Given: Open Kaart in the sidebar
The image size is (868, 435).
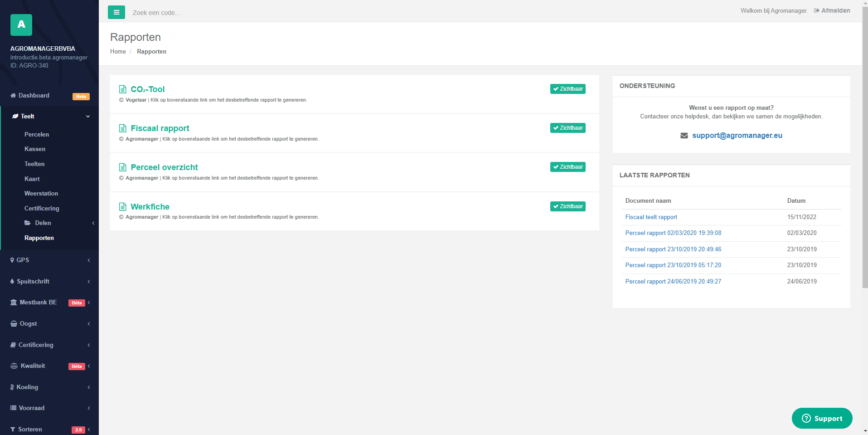Looking at the screenshot, I should pos(32,179).
